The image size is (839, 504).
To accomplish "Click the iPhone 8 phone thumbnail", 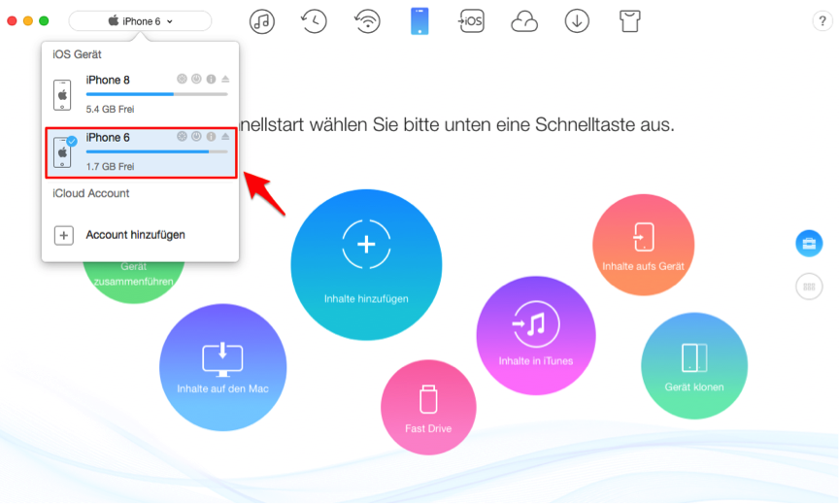I will coord(62,95).
